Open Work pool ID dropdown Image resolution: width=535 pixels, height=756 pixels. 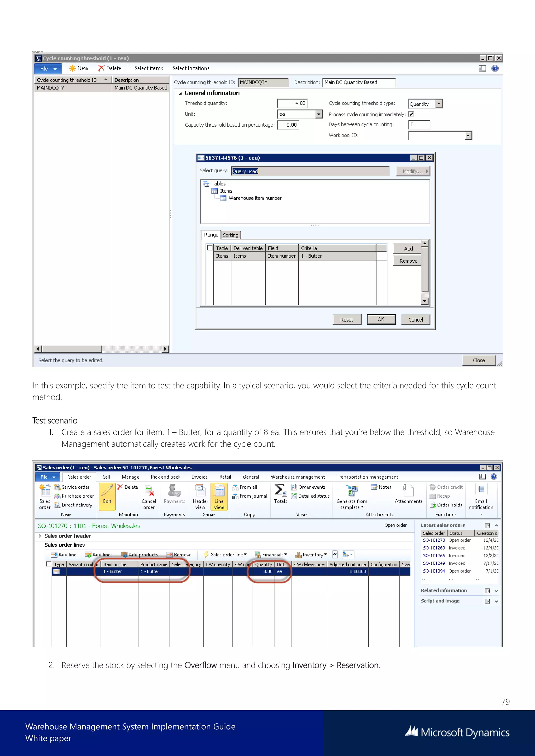tap(468, 135)
